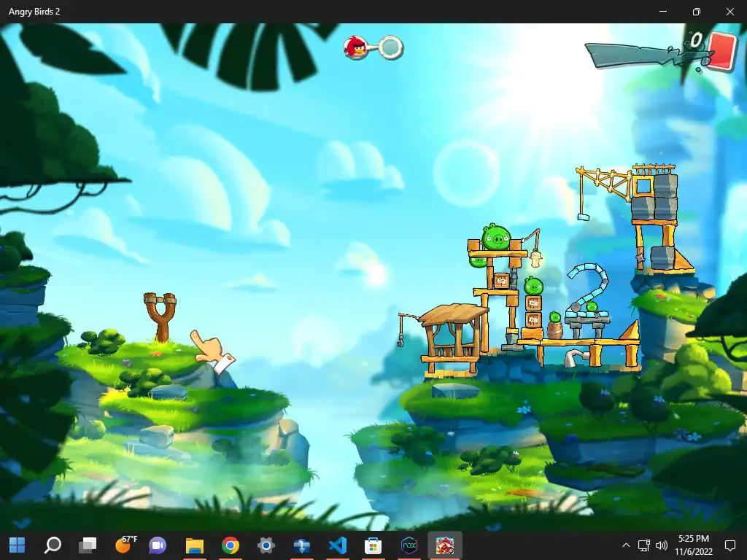
Task: Select Angry Birds 2 taskbar icon
Action: tap(445, 545)
